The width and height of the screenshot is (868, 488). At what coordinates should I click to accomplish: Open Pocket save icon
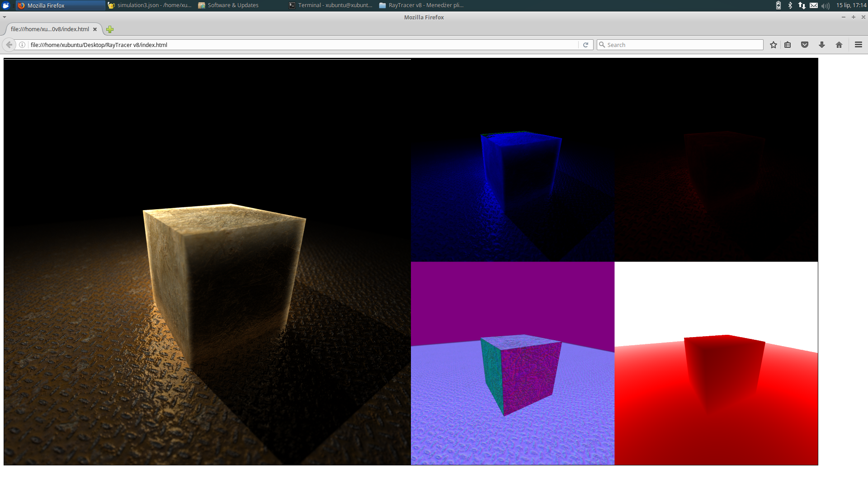click(805, 45)
